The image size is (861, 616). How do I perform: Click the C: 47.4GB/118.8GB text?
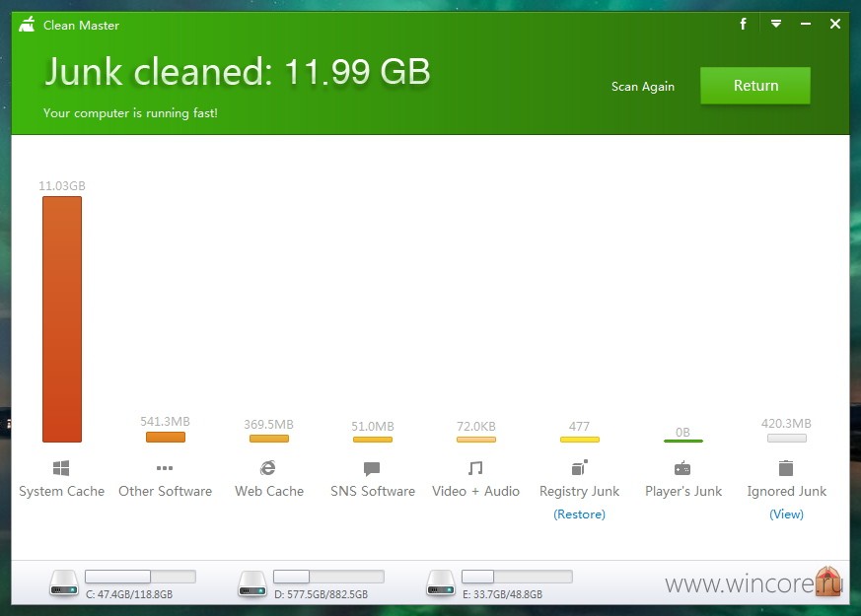tap(129, 594)
